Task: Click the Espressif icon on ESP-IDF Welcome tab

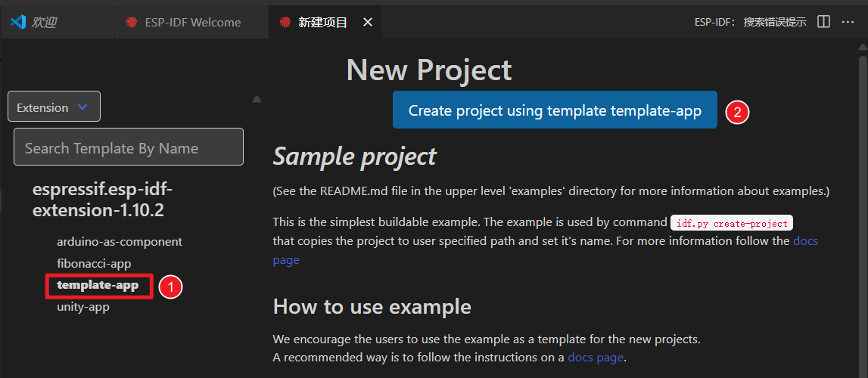Action: (132, 23)
